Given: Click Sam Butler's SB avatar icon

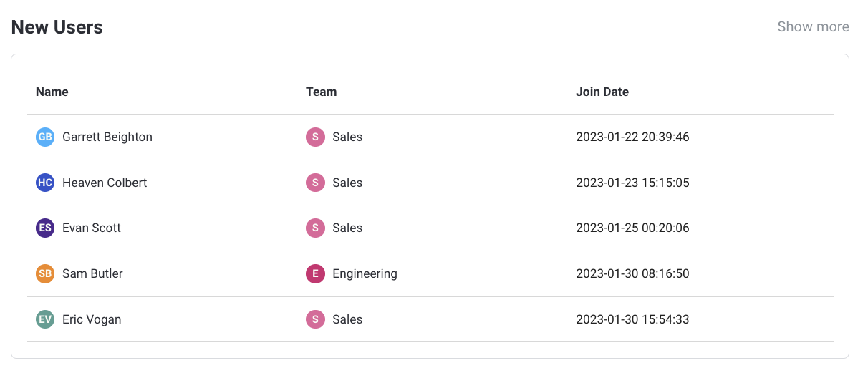Looking at the screenshot, I should pos(45,273).
